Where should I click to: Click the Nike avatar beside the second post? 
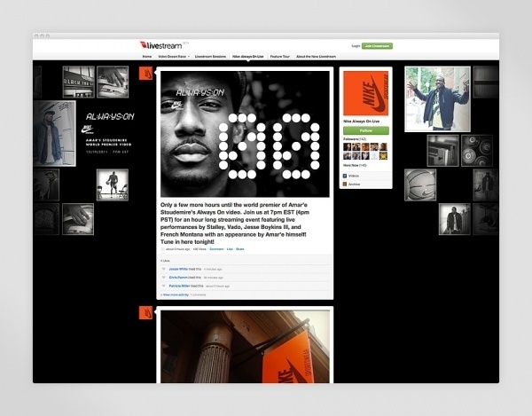point(146,312)
